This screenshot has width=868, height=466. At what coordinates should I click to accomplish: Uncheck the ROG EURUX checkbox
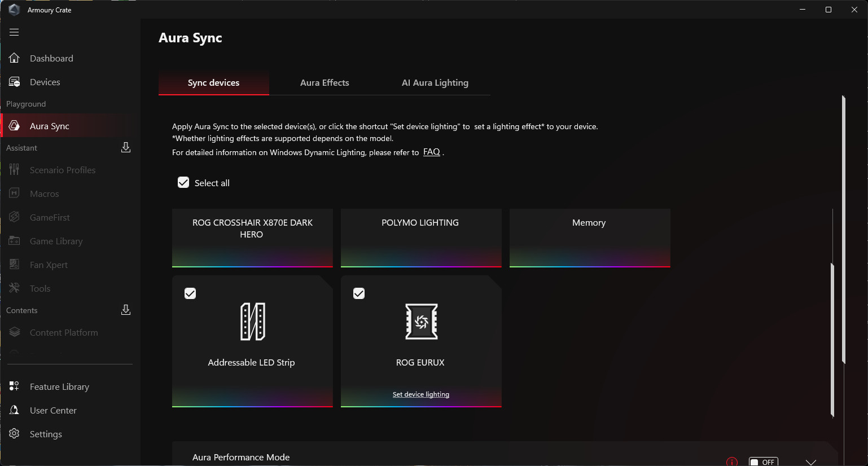pyautogui.click(x=359, y=293)
